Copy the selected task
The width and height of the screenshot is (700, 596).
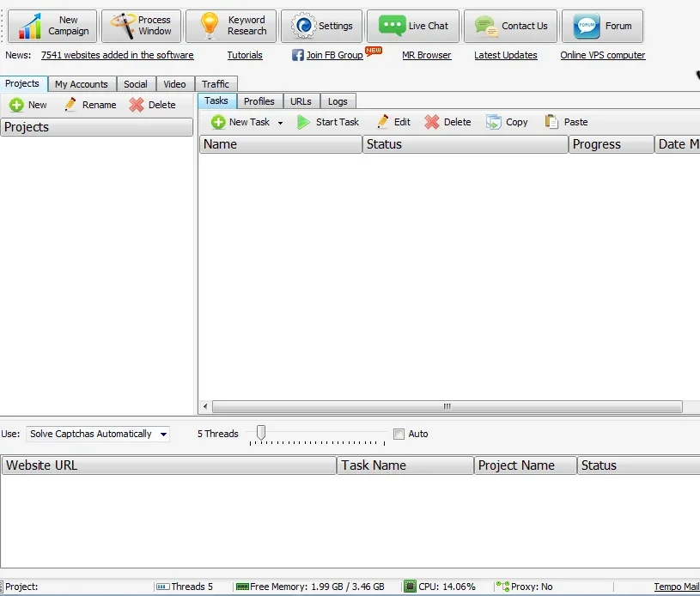coord(507,122)
